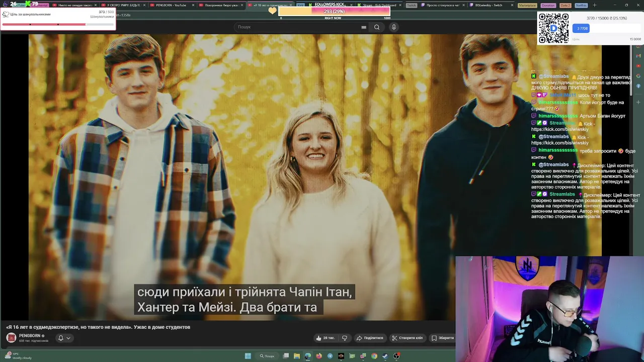Open Task View on the taskbar
The width and height of the screenshot is (644, 362).
pos(286,356)
